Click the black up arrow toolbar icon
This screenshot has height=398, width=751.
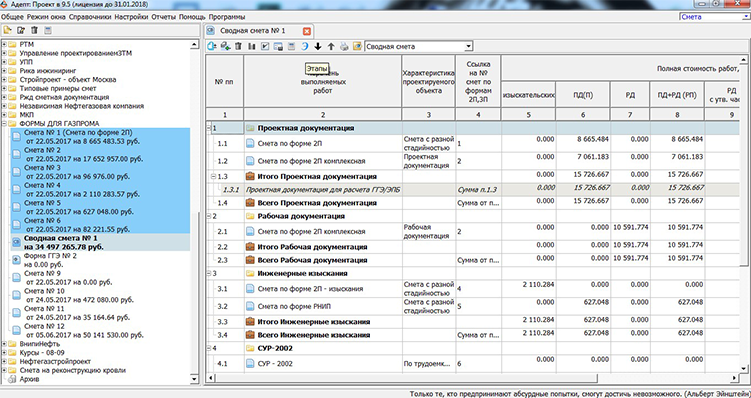[x=331, y=46]
